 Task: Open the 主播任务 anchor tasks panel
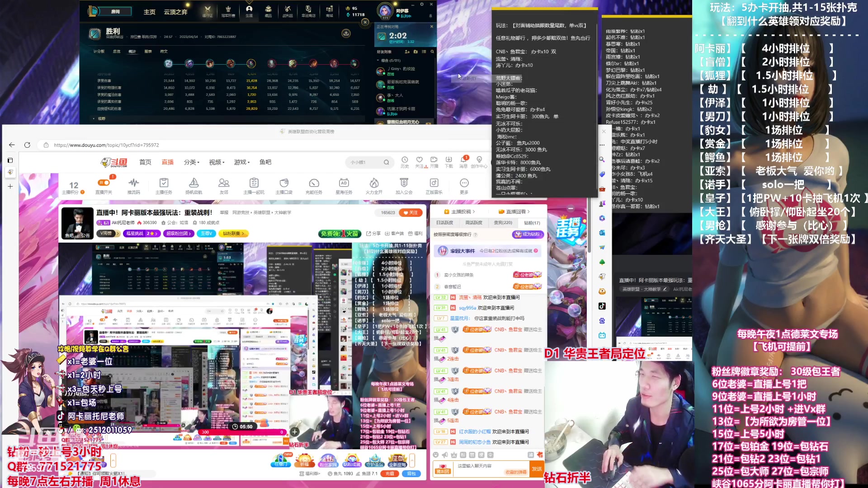[164, 185]
